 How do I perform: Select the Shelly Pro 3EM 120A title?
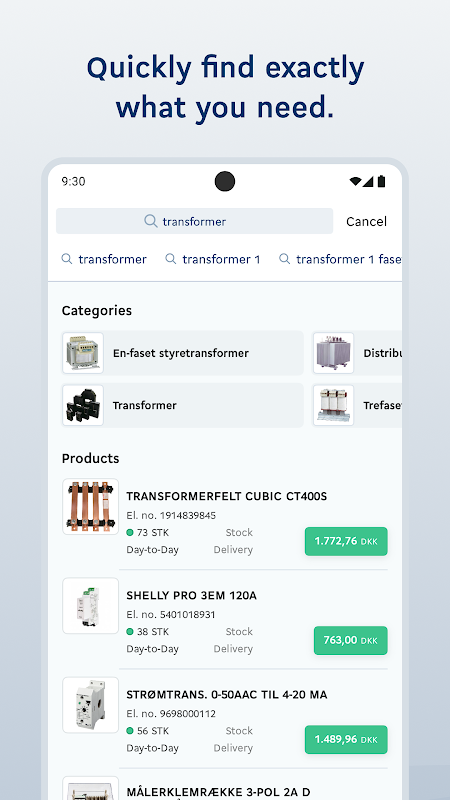click(x=191, y=595)
